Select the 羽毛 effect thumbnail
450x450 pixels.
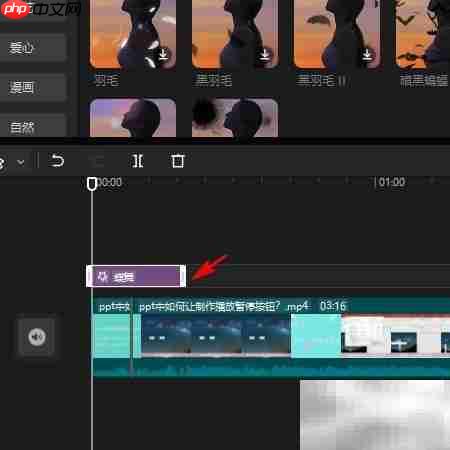click(x=133, y=34)
